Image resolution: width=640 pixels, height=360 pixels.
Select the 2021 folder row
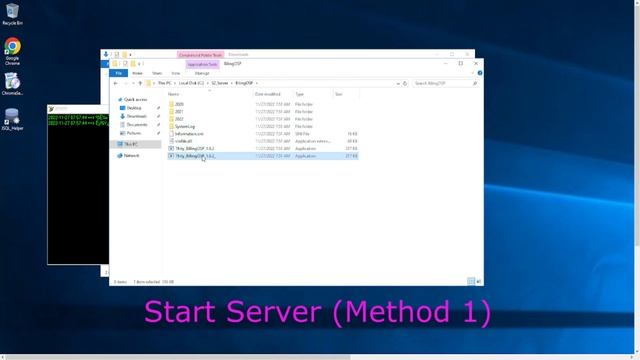(x=263, y=111)
